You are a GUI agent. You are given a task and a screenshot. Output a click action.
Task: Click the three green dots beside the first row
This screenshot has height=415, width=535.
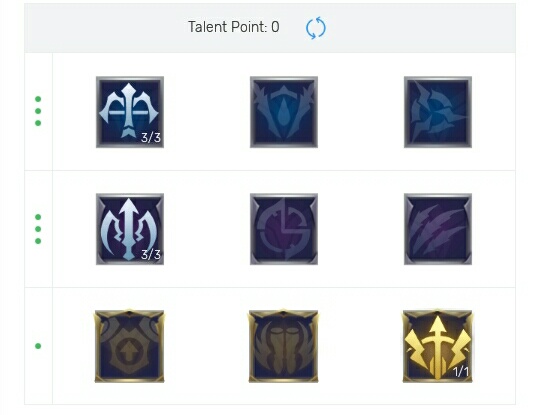click(38, 111)
